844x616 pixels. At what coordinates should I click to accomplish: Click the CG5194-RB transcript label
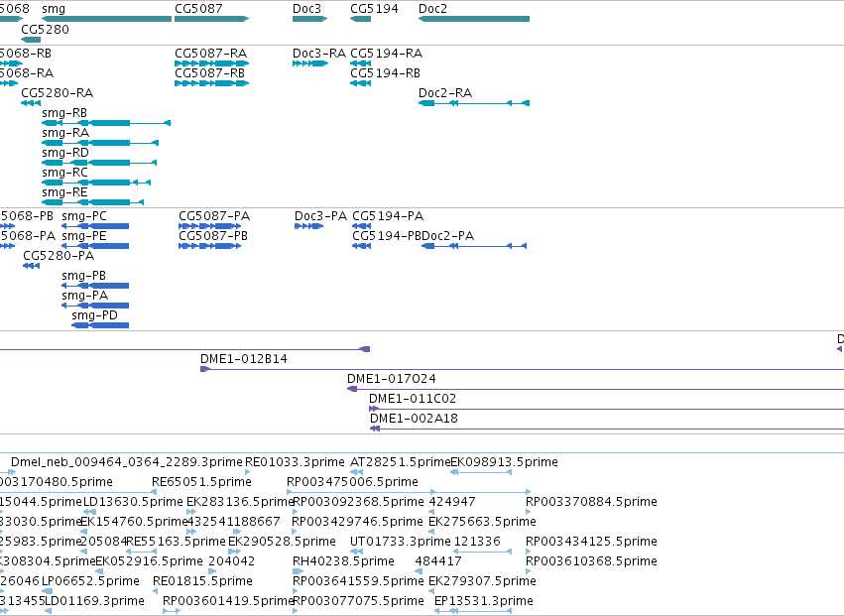coord(386,72)
